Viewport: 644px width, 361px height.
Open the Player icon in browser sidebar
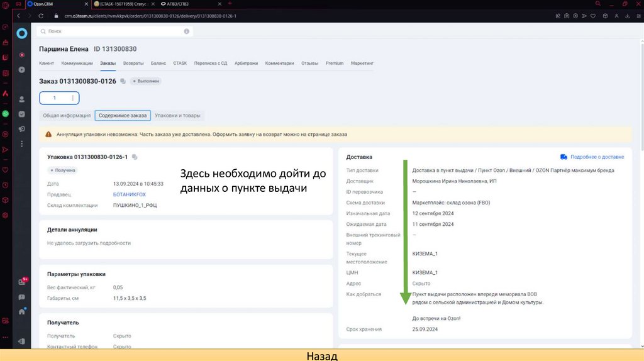(x=5, y=134)
